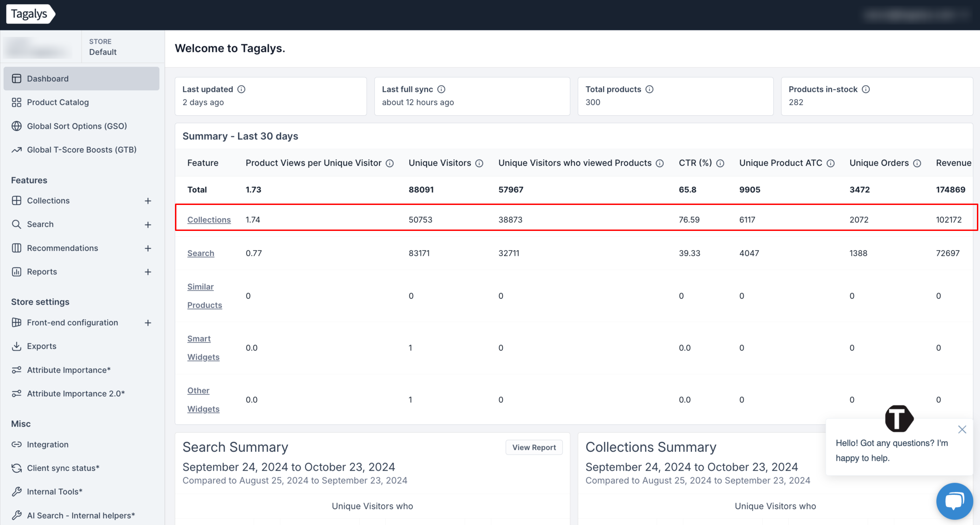Expand the Search sidebar section
Image resolution: width=980 pixels, height=525 pixels.
pyautogui.click(x=148, y=225)
